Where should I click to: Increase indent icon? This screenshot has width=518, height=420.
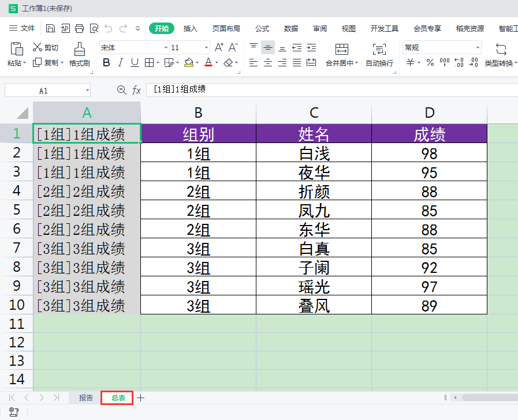[x=311, y=47]
